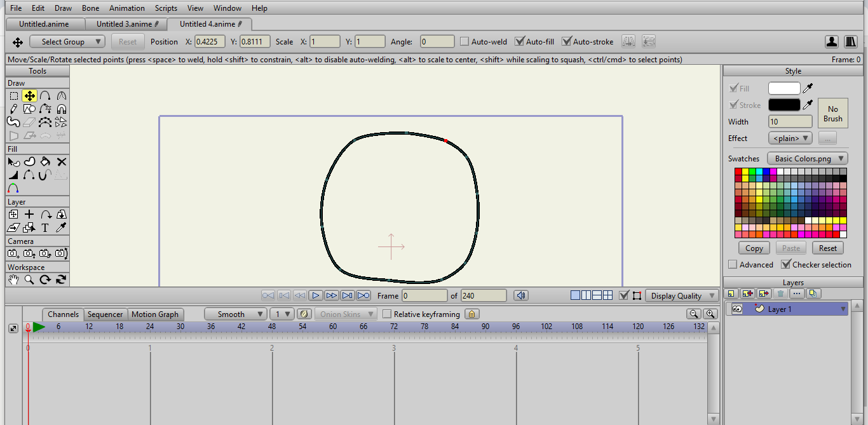Click the Delete Shape X tool

tap(62, 162)
